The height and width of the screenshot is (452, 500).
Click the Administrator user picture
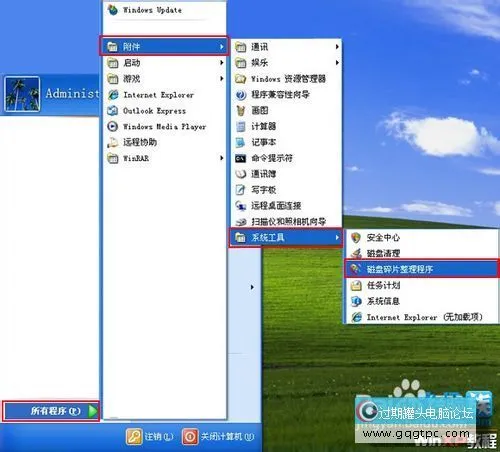(22, 94)
